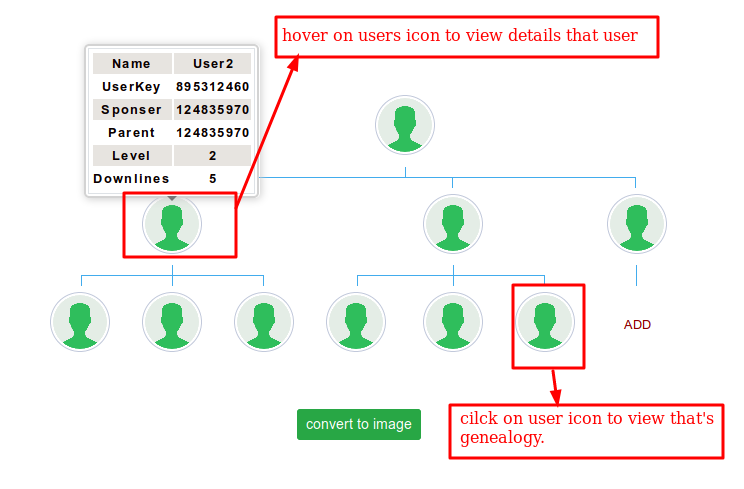Click the user icon above the ADD link
The image size is (744, 489).
coord(637,224)
